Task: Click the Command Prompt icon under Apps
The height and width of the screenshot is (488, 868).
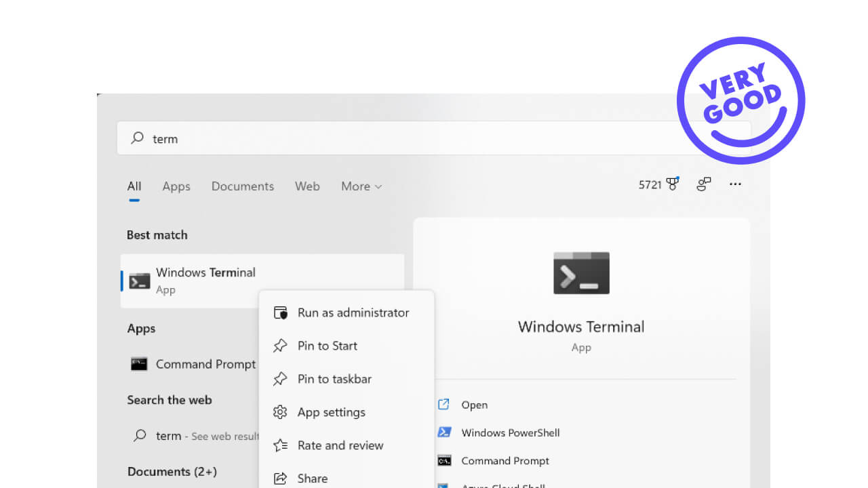Action: pyautogui.click(x=139, y=364)
